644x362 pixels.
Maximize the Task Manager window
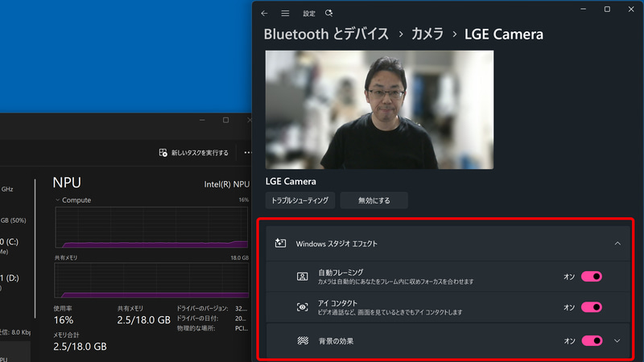point(225,120)
